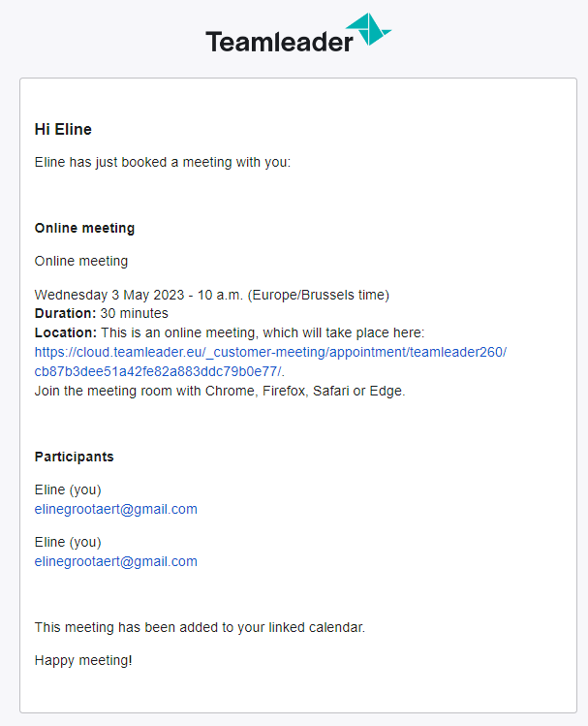Select the bold 'Online meeting' heading

coord(84,228)
